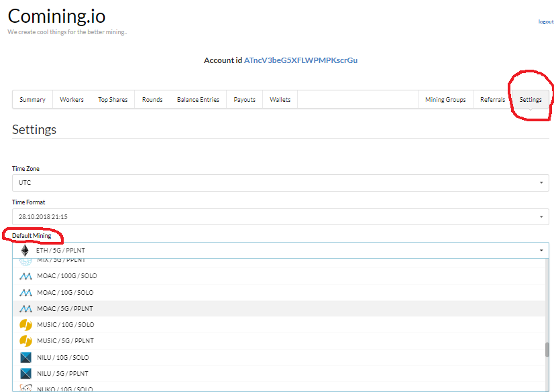Screen dimensions: 554x392
Task: Click the MUSIC coin icon for 5G PPLNT
Action: coord(25,341)
